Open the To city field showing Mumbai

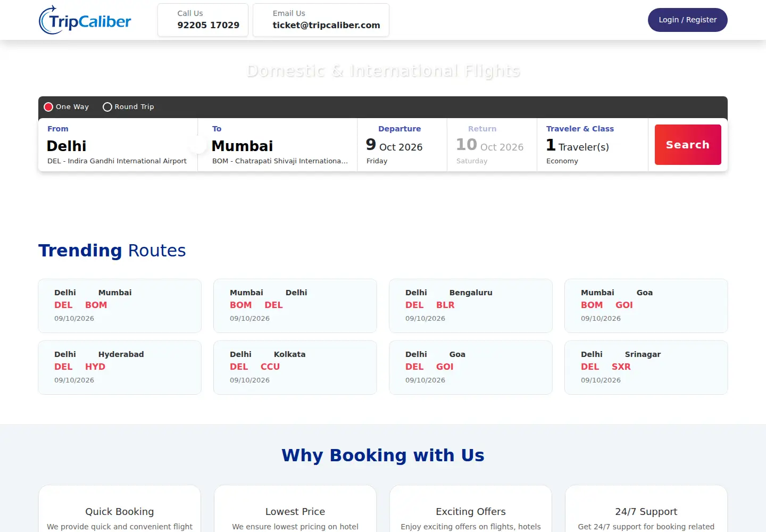278,145
